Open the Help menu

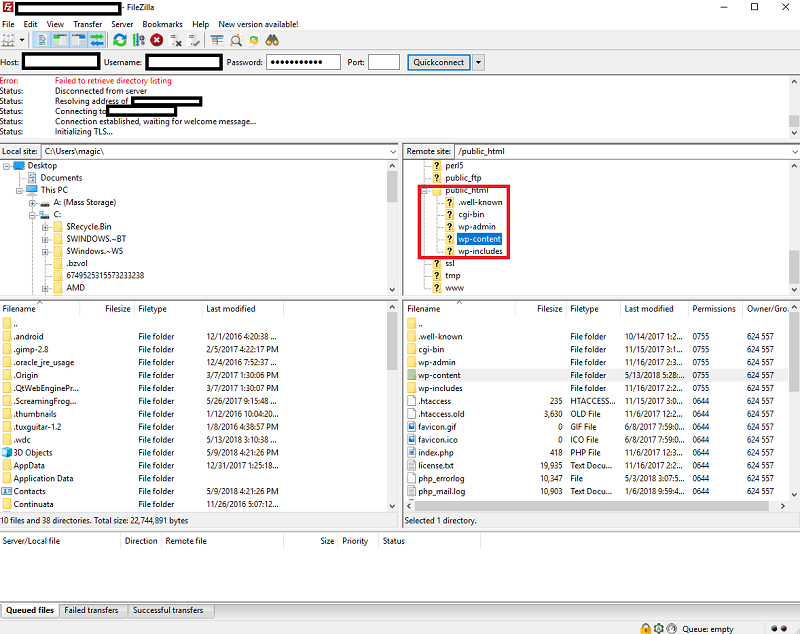click(x=201, y=24)
